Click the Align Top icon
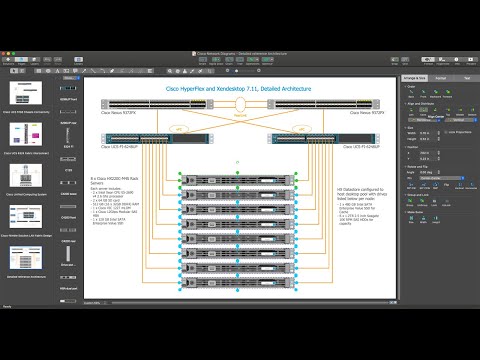The height and width of the screenshot is (360, 480). click(448, 111)
